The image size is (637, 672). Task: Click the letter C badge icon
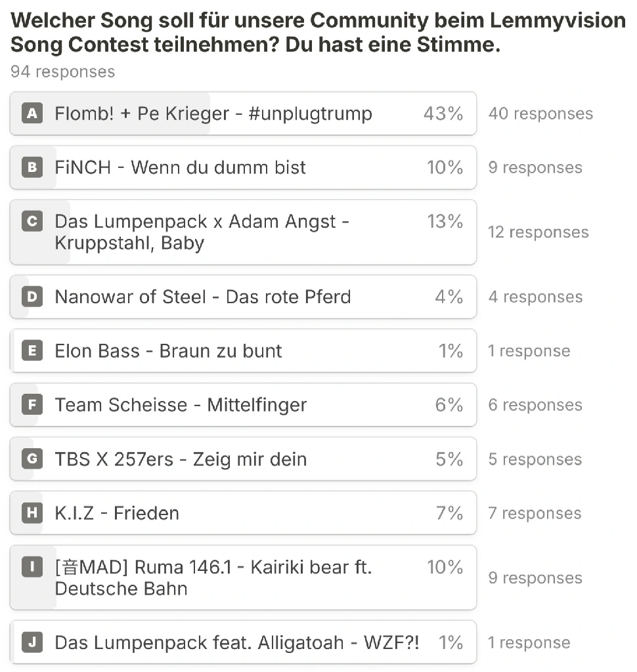[32, 221]
